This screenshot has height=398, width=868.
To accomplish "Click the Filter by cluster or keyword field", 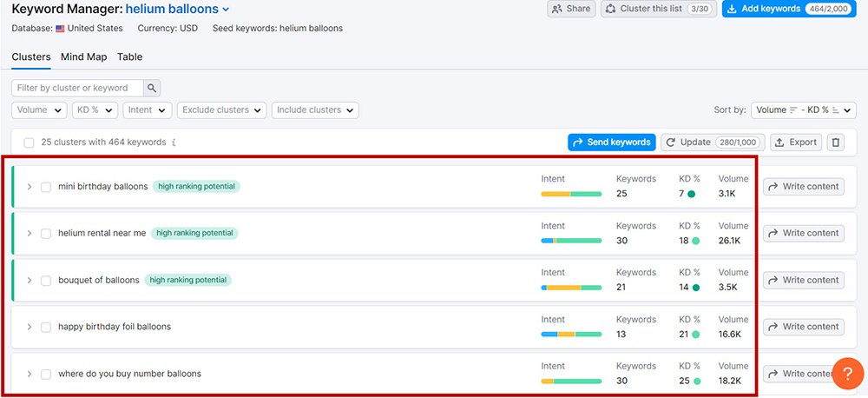I will pyautogui.click(x=77, y=88).
